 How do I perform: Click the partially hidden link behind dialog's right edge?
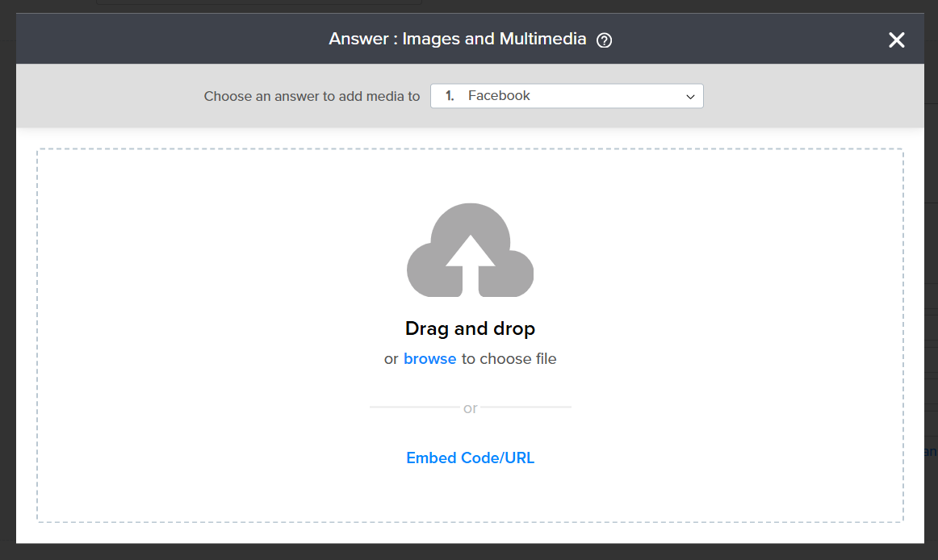(x=931, y=452)
